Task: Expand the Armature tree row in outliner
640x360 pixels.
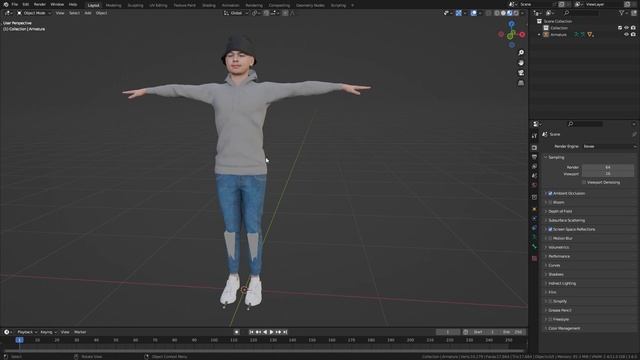Action: (539, 35)
